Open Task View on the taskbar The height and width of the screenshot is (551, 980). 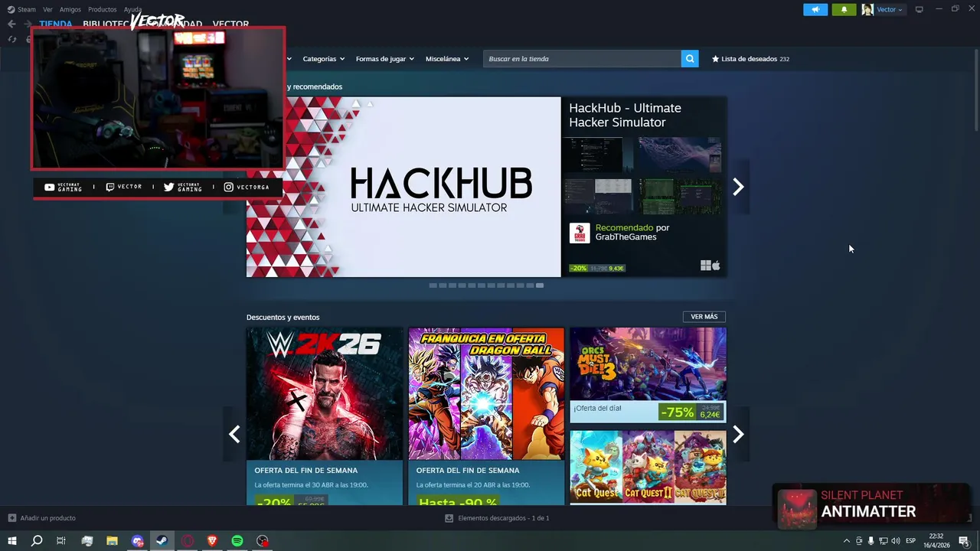61,541
